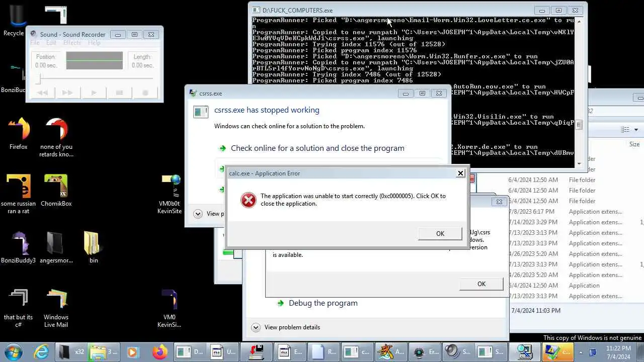Show hidden system tray icons

tap(581, 352)
